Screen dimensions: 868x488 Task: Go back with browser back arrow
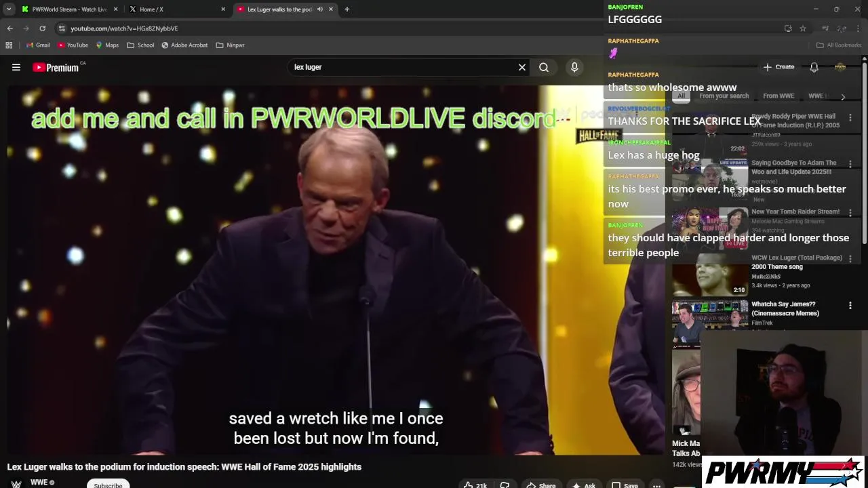9,28
